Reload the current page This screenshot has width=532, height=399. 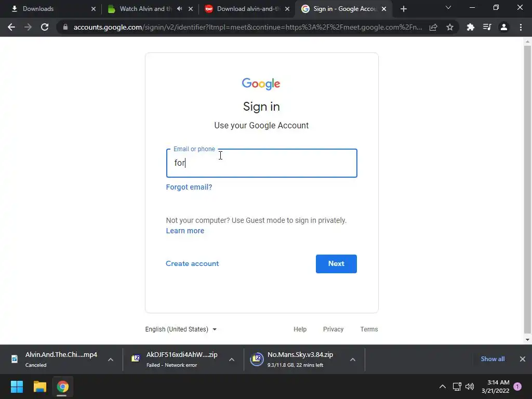[x=45, y=27]
